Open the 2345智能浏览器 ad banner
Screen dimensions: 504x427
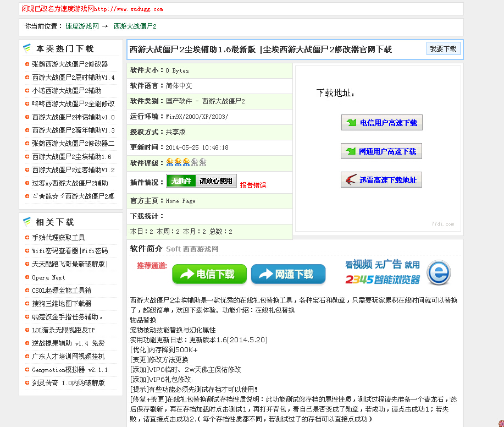point(398,273)
